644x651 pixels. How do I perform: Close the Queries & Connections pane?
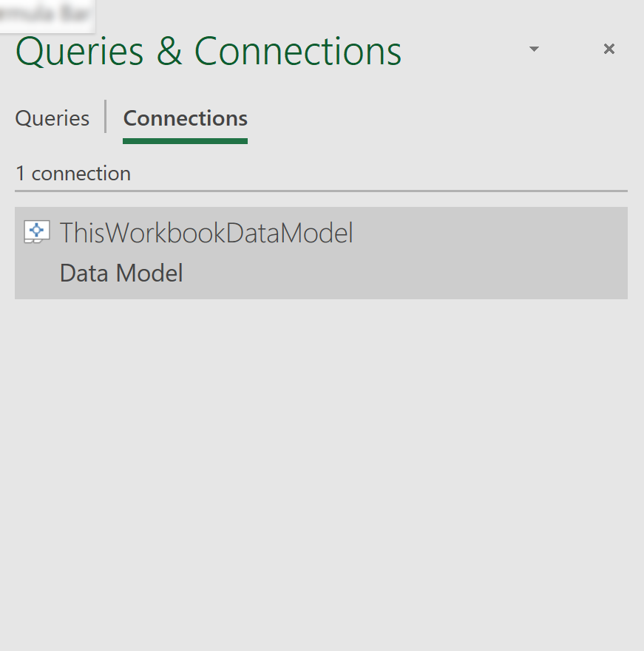coord(609,49)
